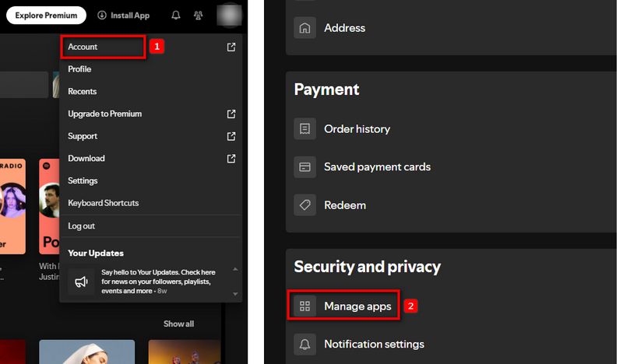Viewport: 623px width, 364px height.
Task: Open the Radio playlist cover thumbnail
Action: coord(12,206)
